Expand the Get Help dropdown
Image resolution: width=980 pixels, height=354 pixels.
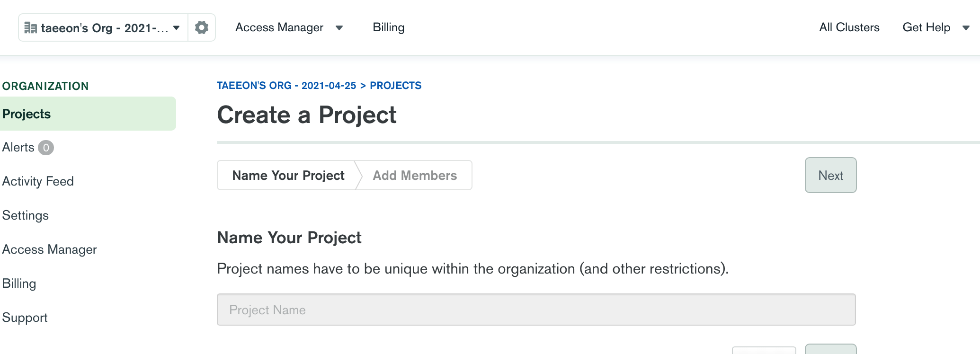(x=935, y=27)
